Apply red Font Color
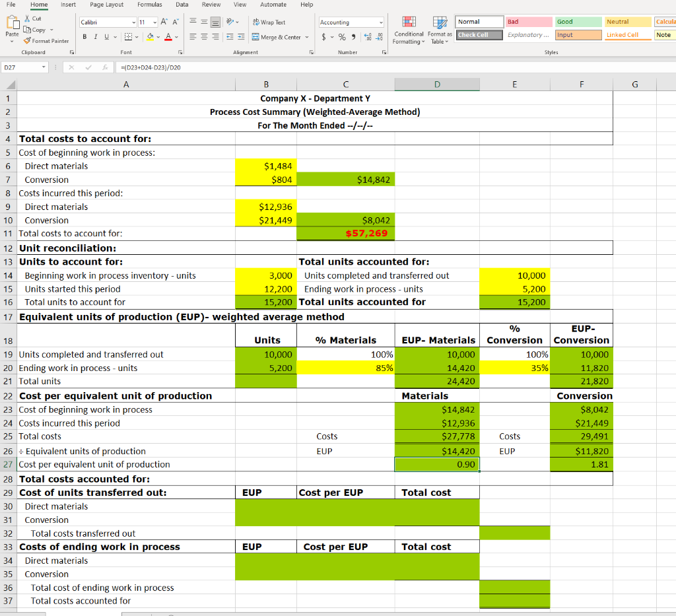The width and height of the screenshot is (676, 616). [x=168, y=37]
